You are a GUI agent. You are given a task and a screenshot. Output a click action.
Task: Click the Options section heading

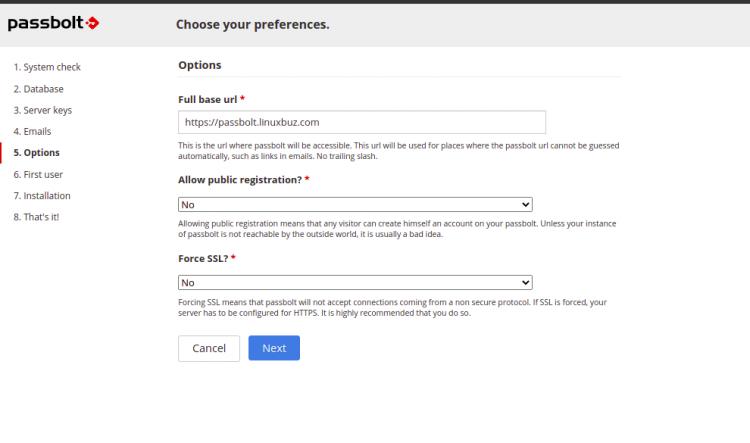pos(199,65)
